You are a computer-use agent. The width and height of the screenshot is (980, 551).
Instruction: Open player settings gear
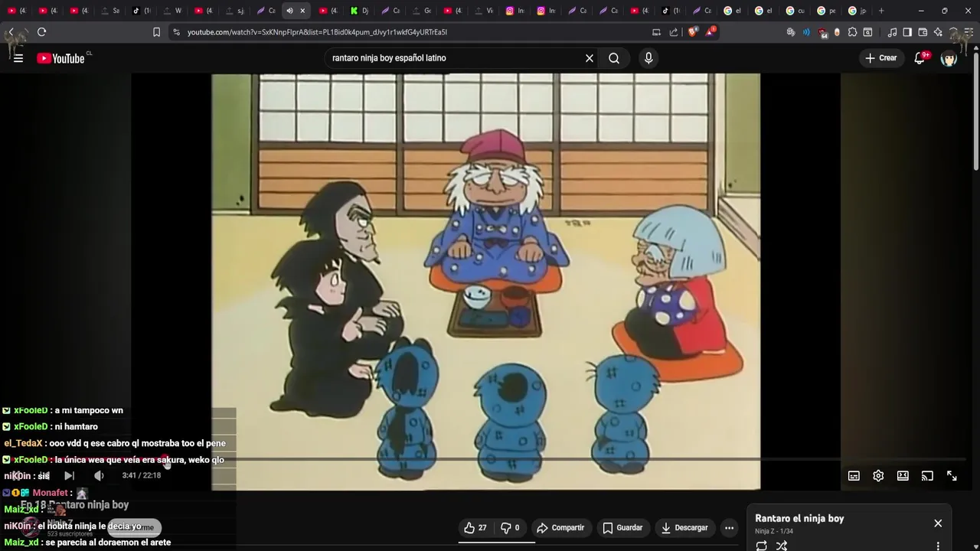click(878, 476)
